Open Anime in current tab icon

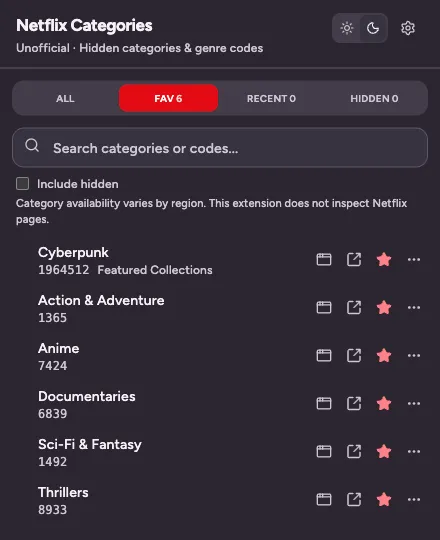324,355
